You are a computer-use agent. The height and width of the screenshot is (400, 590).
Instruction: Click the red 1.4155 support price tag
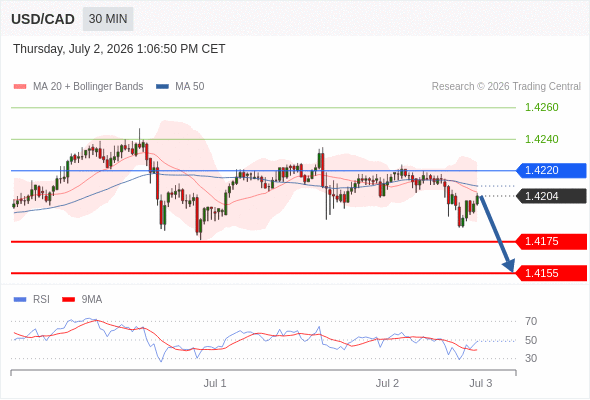[x=551, y=273]
